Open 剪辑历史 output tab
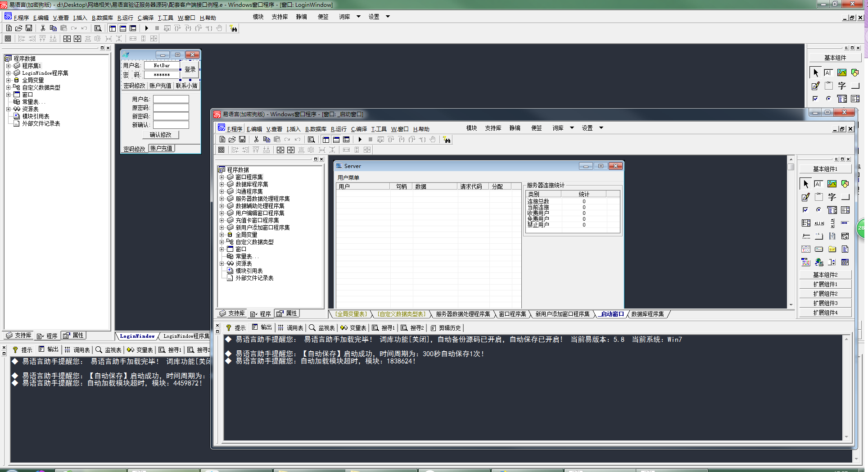The width and height of the screenshot is (868, 472). click(x=446, y=328)
